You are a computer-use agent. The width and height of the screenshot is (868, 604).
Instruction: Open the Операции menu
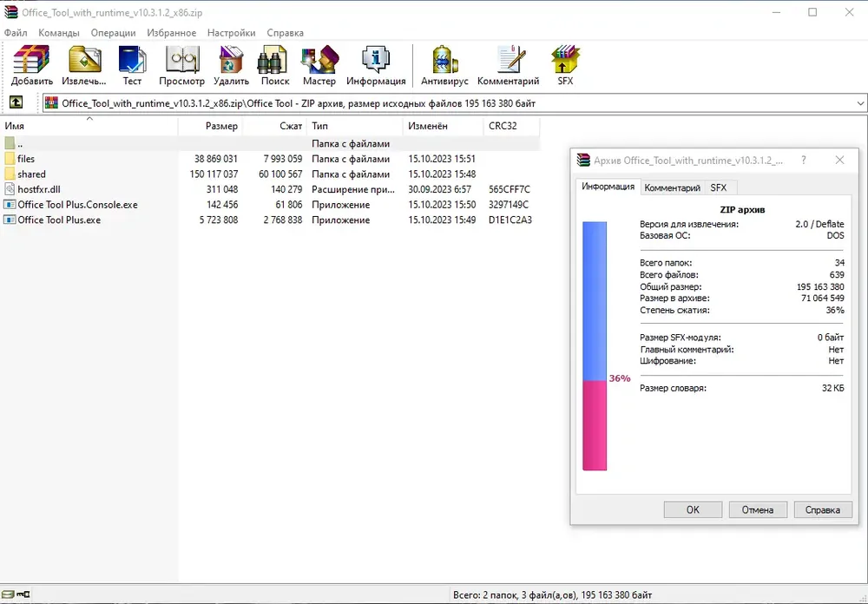[x=113, y=33]
